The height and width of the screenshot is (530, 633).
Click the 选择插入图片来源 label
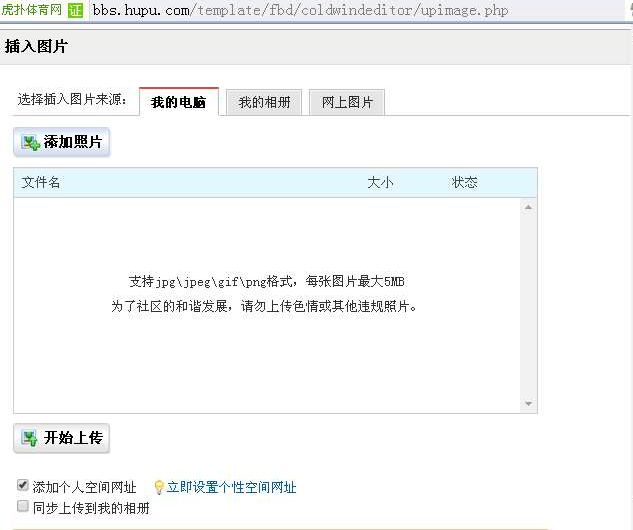click(72, 99)
